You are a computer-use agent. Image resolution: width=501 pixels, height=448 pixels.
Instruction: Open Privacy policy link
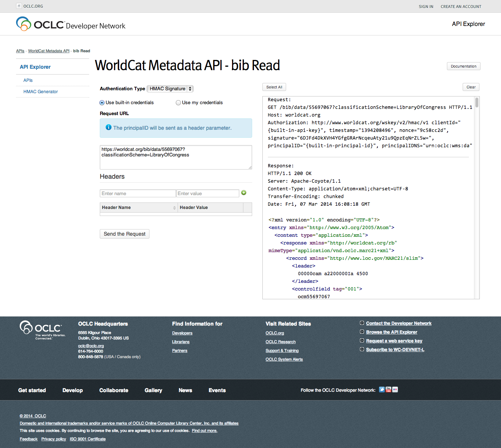[54, 439]
